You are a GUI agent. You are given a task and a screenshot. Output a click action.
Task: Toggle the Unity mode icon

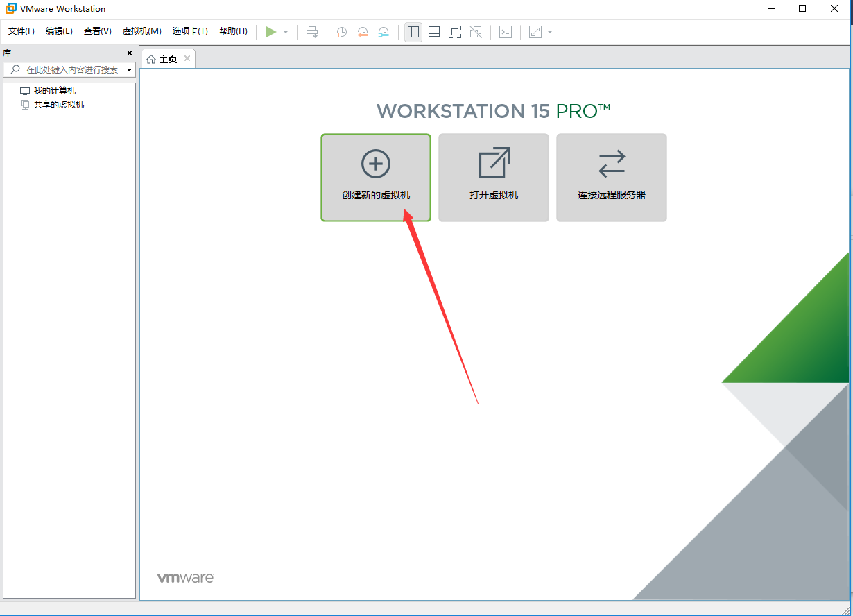[x=476, y=32]
